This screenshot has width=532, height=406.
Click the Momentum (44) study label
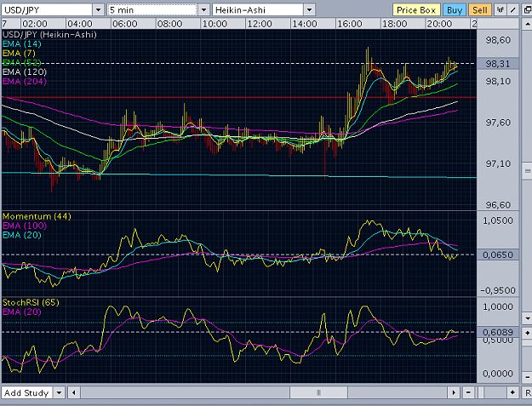click(x=37, y=216)
